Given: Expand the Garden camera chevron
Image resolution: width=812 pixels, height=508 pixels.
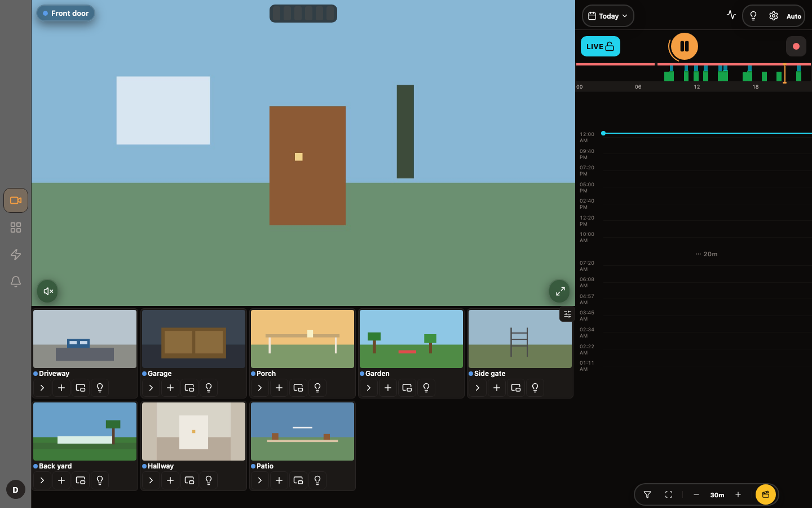Looking at the screenshot, I should 369,388.
